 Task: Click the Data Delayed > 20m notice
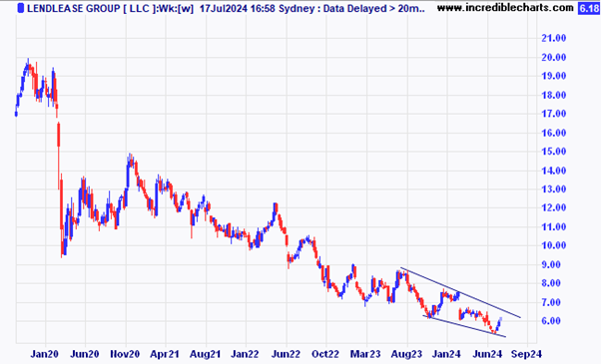click(373, 8)
